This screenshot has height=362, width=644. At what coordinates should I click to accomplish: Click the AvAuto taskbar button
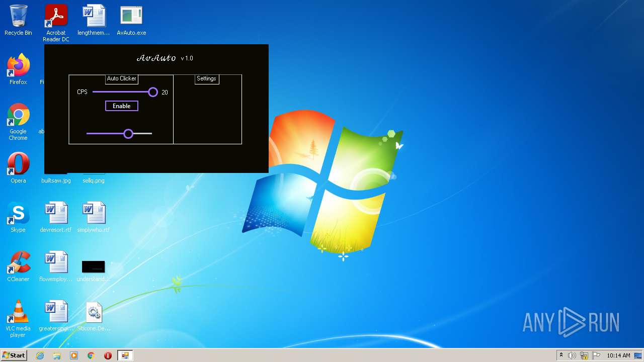click(125, 355)
